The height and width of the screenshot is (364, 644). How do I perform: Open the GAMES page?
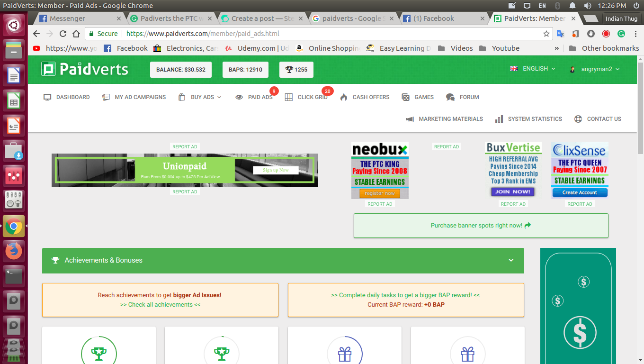pos(418,97)
